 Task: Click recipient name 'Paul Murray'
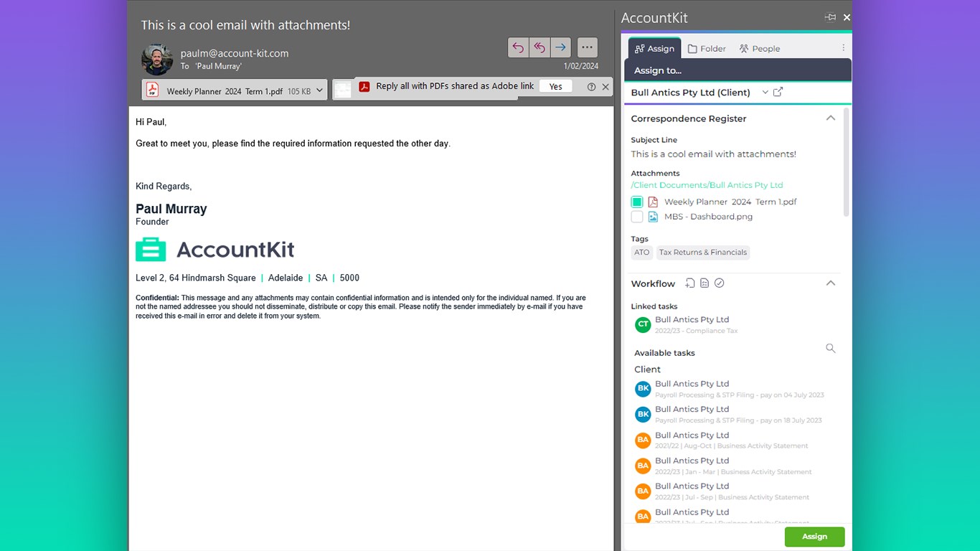219,66
